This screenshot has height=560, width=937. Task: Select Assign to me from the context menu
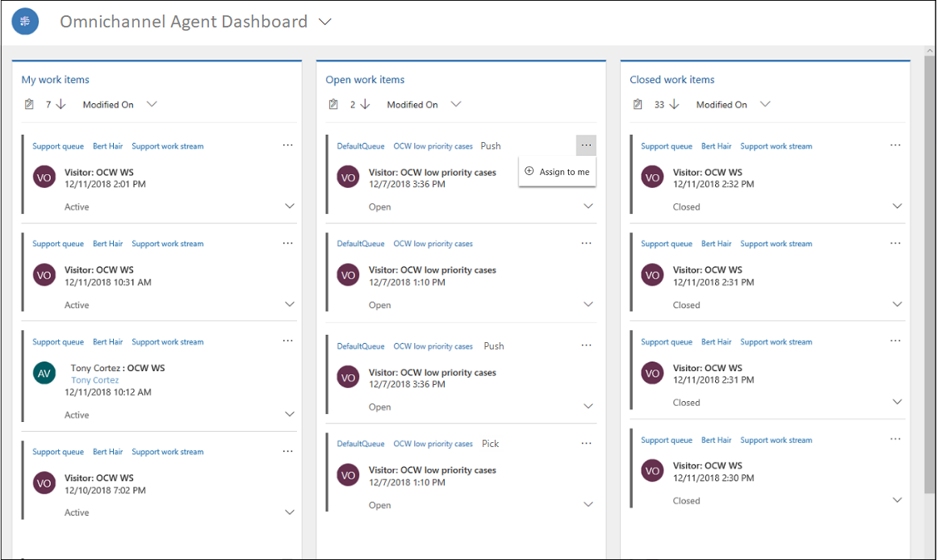pos(558,172)
